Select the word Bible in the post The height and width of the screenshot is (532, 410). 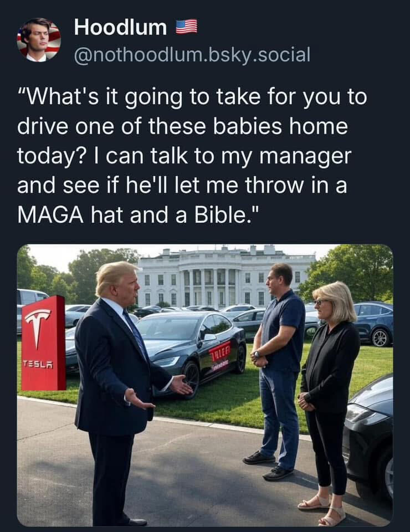[x=219, y=215]
